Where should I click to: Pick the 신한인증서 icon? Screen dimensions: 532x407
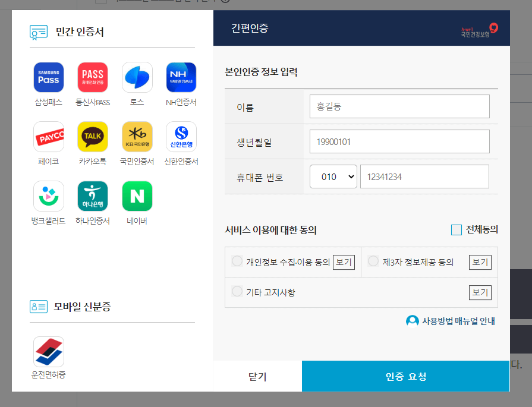(181, 137)
